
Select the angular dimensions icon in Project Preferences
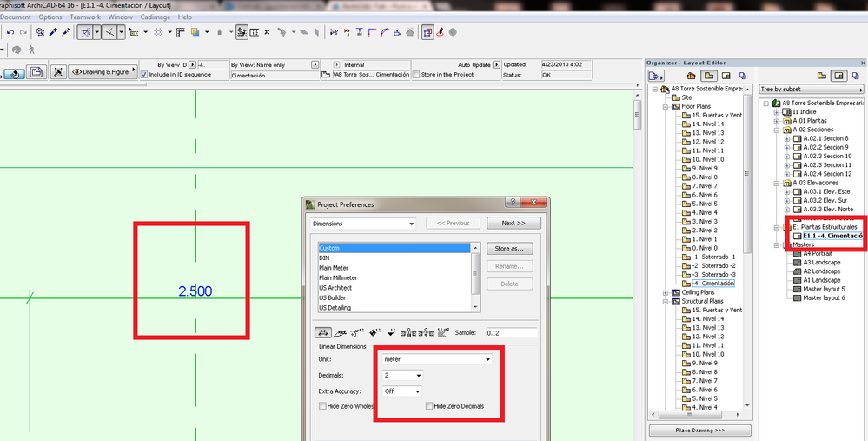pos(341,332)
